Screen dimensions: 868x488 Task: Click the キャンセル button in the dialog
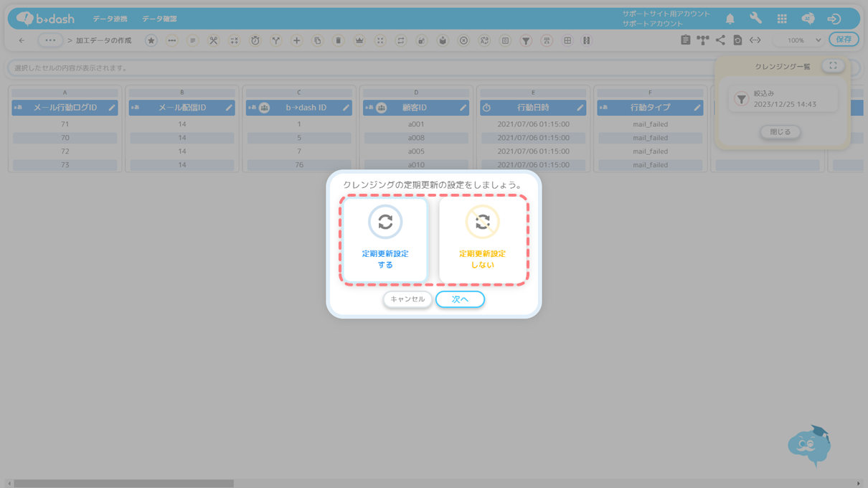(x=407, y=299)
